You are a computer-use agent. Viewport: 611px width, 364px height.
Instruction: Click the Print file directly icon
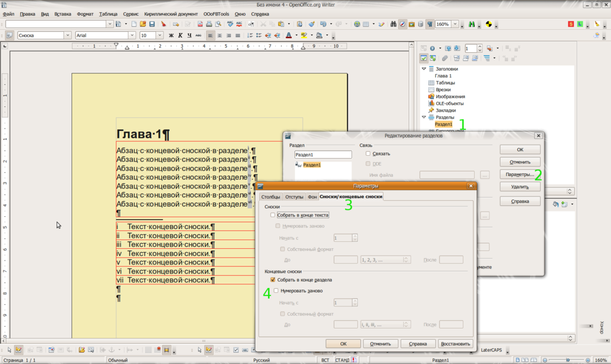[209, 24]
